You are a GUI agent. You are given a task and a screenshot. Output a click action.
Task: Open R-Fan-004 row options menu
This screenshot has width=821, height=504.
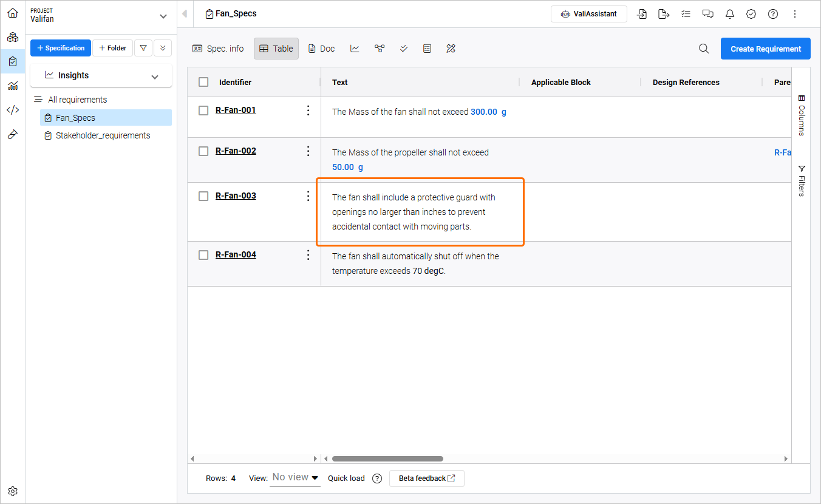click(x=308, y=254)
